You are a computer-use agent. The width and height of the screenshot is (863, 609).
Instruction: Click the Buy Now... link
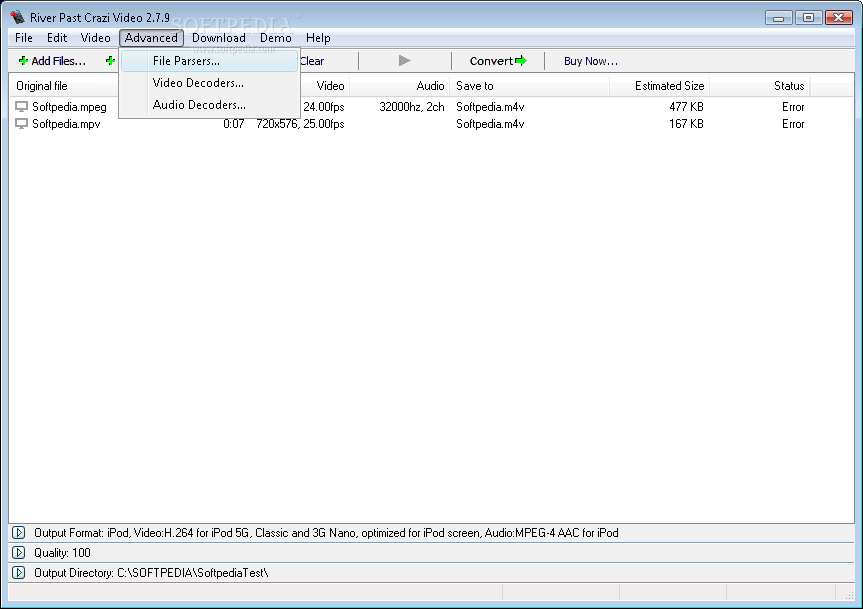point(591,61)
